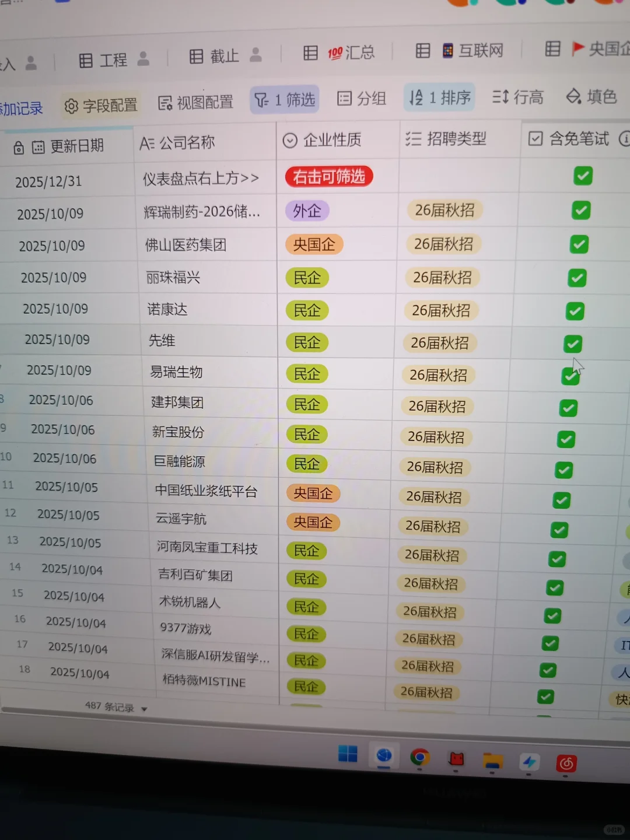Open the 筛选 filter panel
Image resolution: width=630 pixels, height=840 pixels.
pos(285,100)
